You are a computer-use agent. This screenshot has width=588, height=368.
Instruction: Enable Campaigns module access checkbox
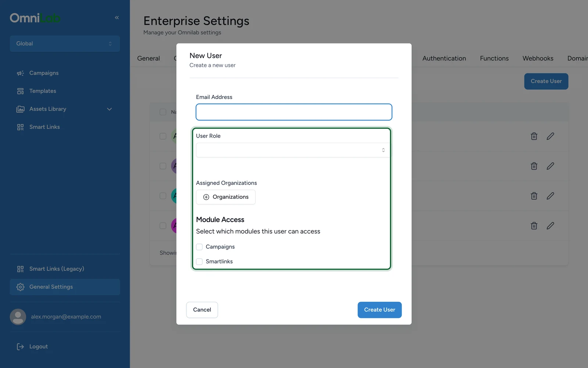(199, 247)
